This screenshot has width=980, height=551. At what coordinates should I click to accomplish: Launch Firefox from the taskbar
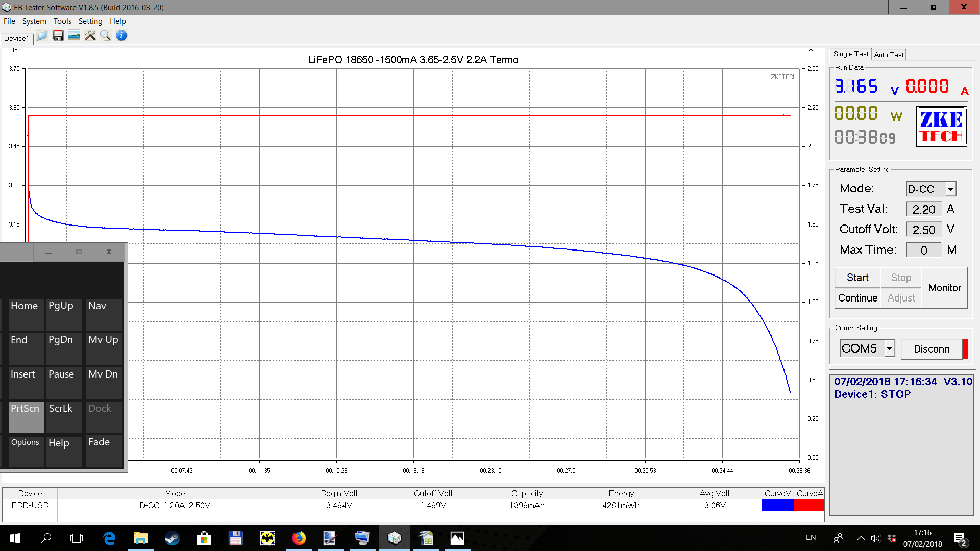click(299, 538)
